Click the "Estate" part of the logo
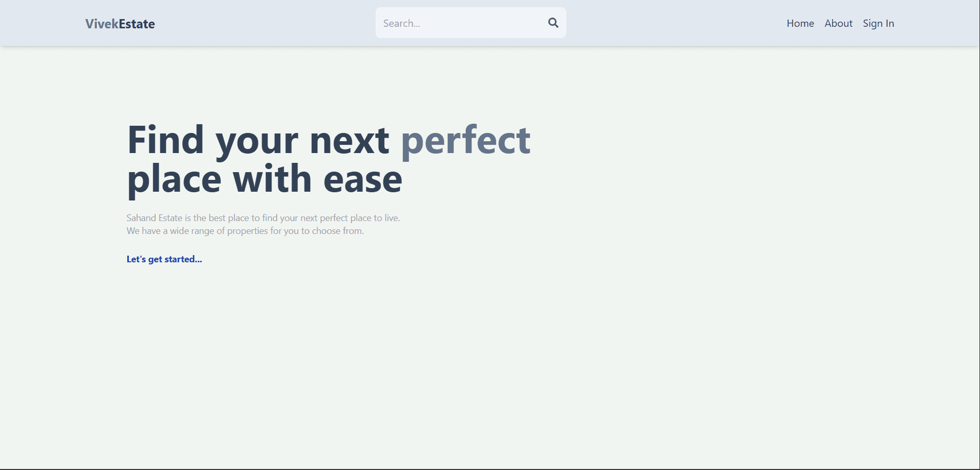Viewport: 980px width, 470px height. click(x=137, y=24)
